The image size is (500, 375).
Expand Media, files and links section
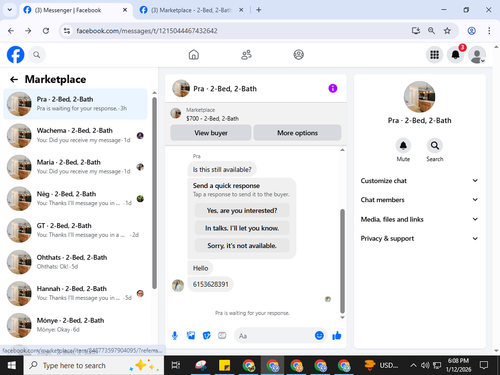tap(419, 219)
